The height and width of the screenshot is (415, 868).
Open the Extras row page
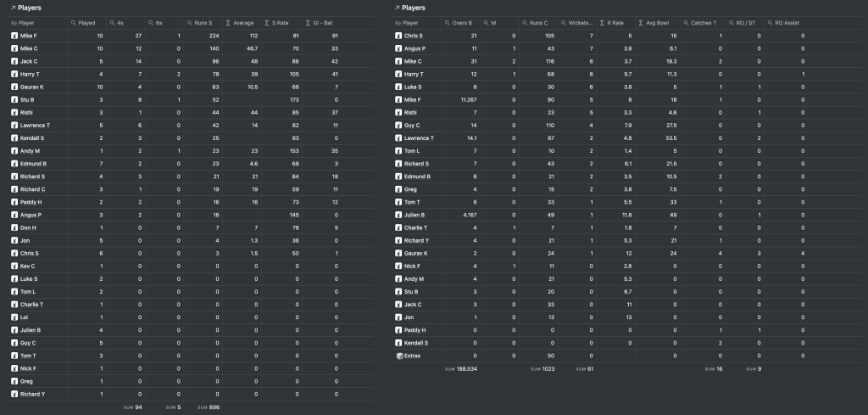tap(413, 356)
